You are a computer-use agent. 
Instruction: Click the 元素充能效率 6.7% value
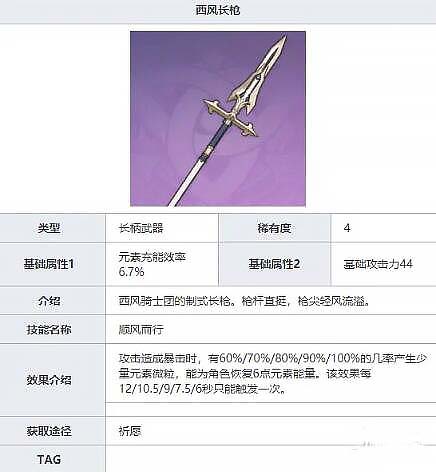152,264
